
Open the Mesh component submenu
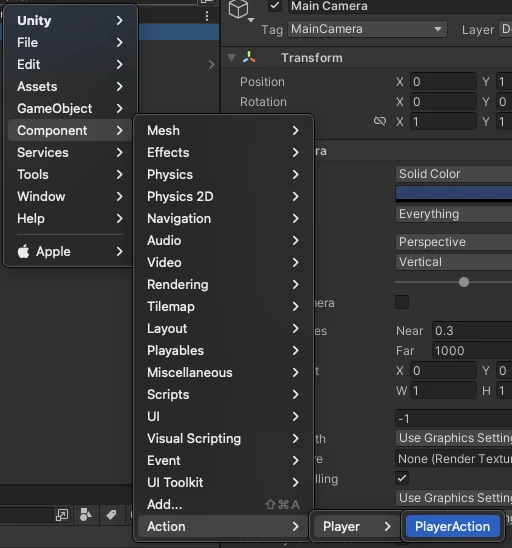point(223,130)
